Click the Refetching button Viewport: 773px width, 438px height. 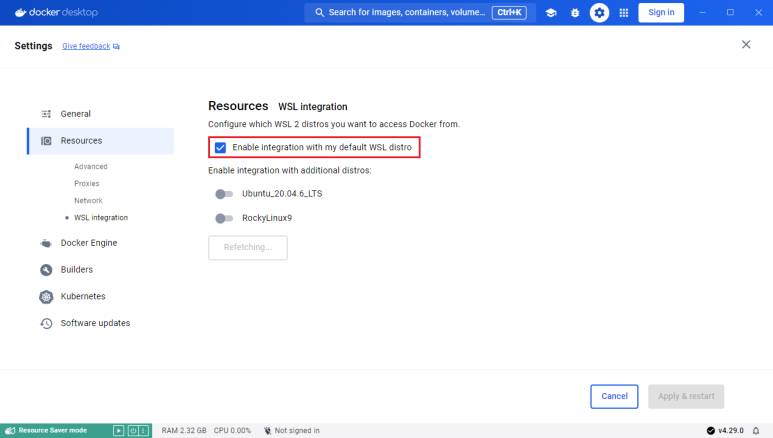pos(248,248)
